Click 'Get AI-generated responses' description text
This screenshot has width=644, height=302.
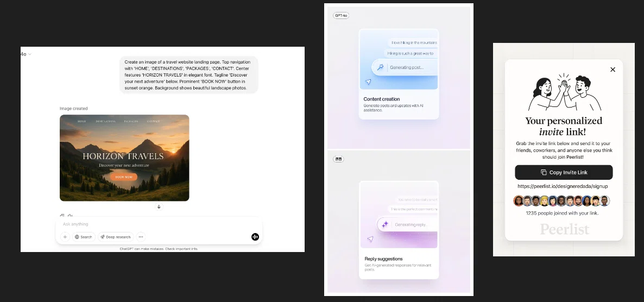click(398, 267)
